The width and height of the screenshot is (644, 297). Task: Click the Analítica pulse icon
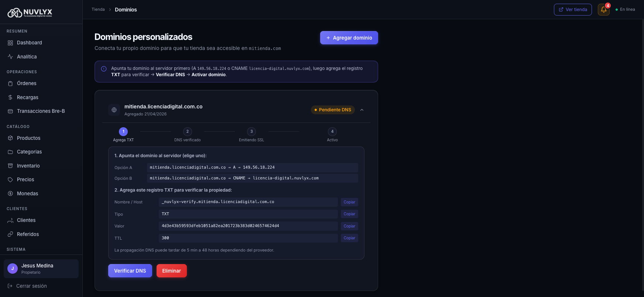(10, 57)
